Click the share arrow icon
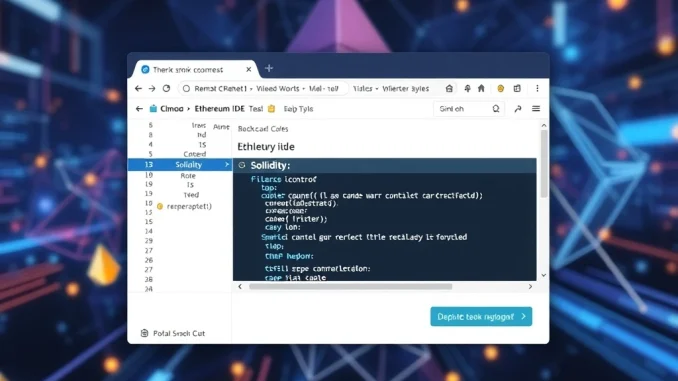This screenshot has height=381, width=678. click(518, 109)
